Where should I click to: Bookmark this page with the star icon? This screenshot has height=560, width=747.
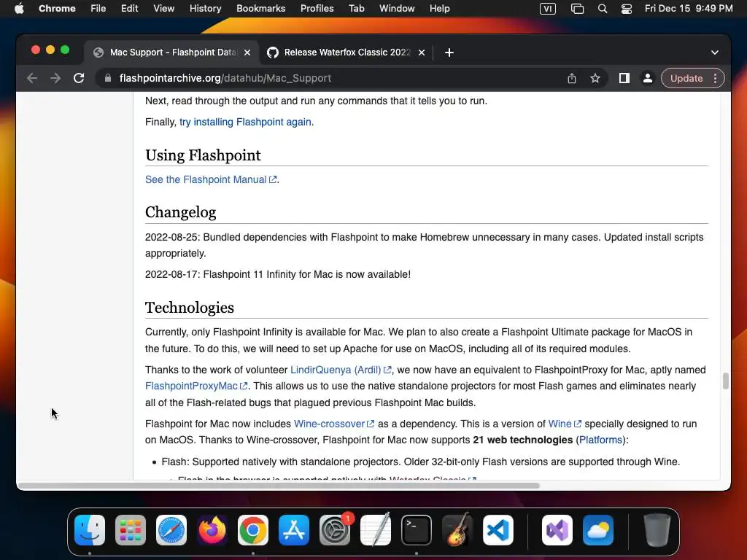pyautogui.click(x=595, y=78)
